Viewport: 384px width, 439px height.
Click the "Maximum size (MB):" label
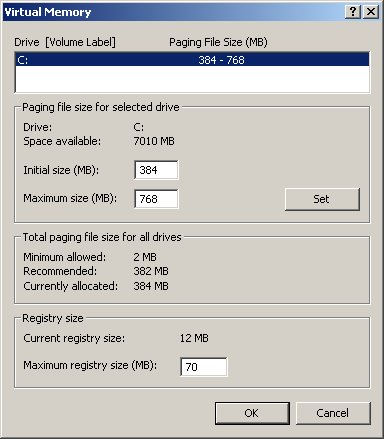[70, 198]
